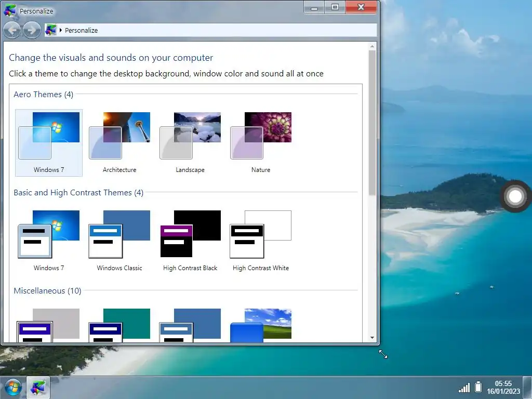Open the Windows Start menu
This screenshot has height=399, width=532.
13,388
